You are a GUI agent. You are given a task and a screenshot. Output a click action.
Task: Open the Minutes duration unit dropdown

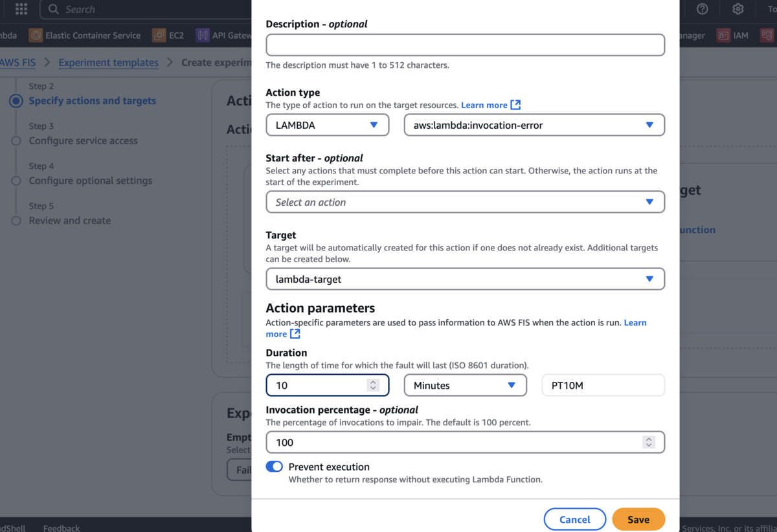[x=466, y=385]
